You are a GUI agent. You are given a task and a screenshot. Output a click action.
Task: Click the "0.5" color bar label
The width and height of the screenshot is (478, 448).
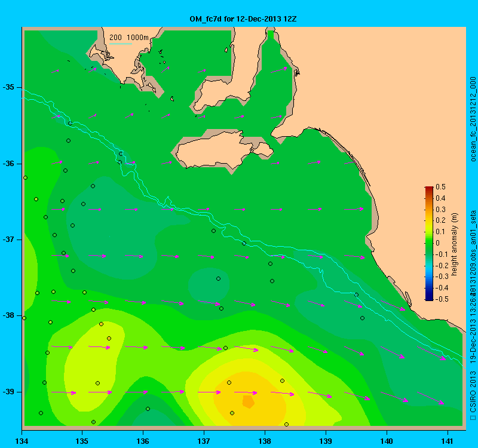point(440,187)
